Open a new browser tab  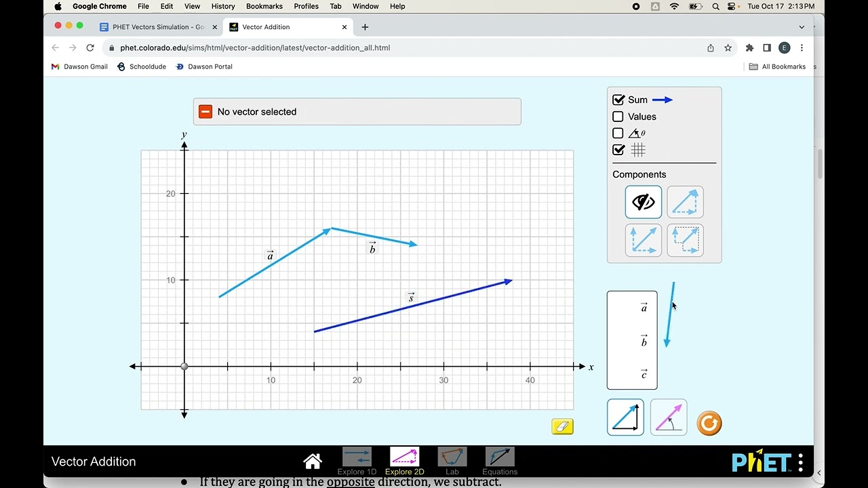tap(365, 27)
